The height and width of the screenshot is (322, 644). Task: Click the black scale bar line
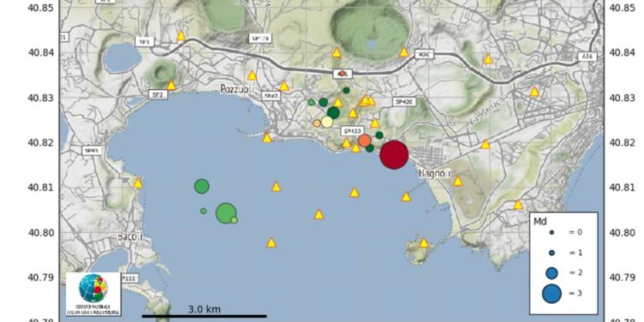204,316
